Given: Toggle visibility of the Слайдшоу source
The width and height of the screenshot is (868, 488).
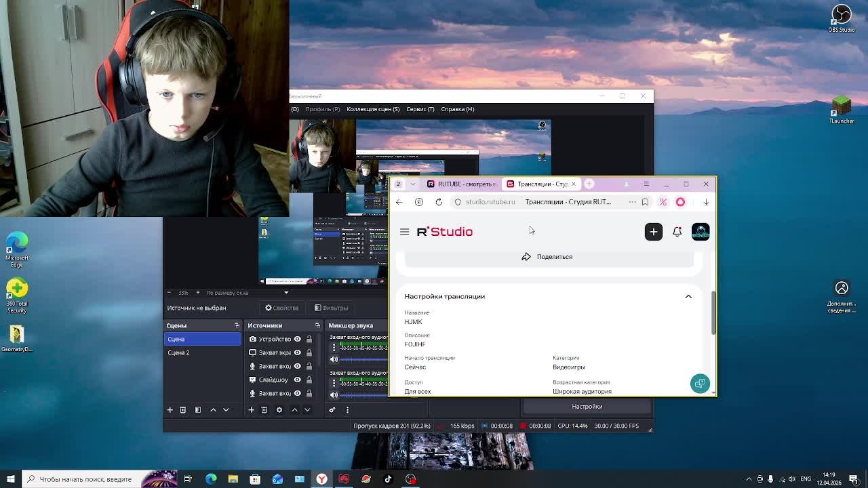Looking at the screenshot, I should [297, 380].
